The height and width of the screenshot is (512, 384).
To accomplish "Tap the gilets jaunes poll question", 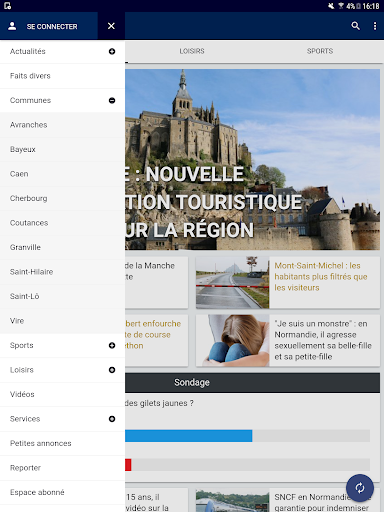I will (x=159, y=403).
